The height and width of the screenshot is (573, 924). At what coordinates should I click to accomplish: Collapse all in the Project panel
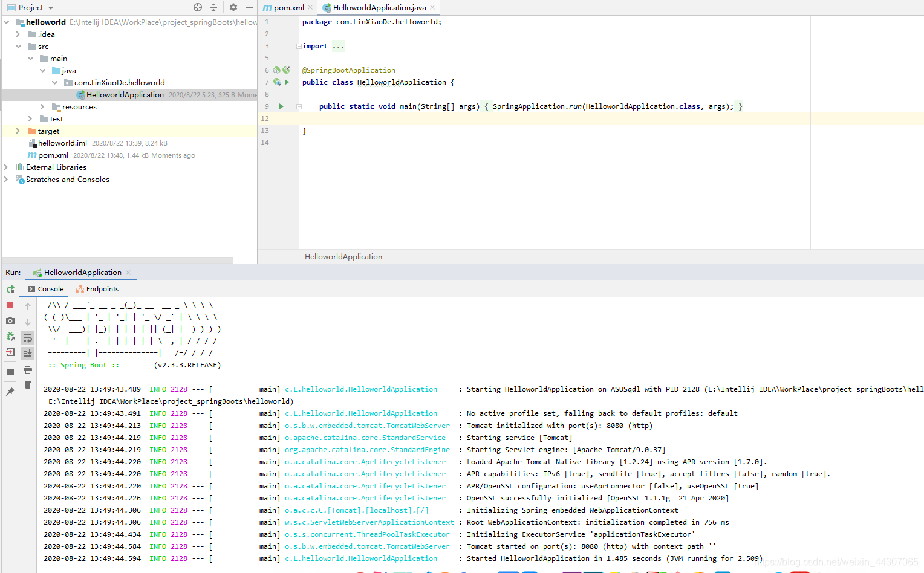213,7
